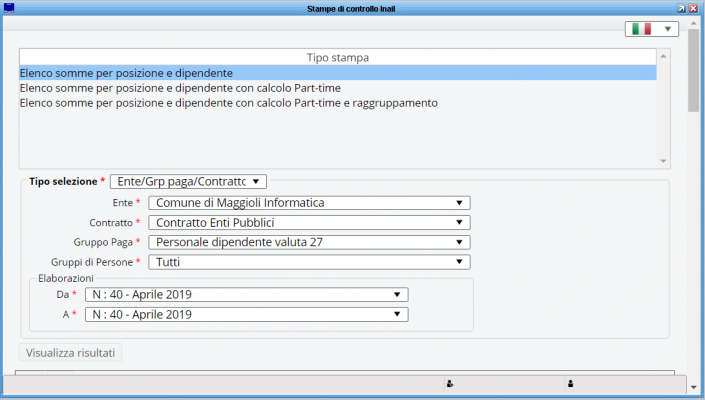Click the window scrollbar down arrow
The width and height of the screenshot is (705, 400).
point(694,387)
